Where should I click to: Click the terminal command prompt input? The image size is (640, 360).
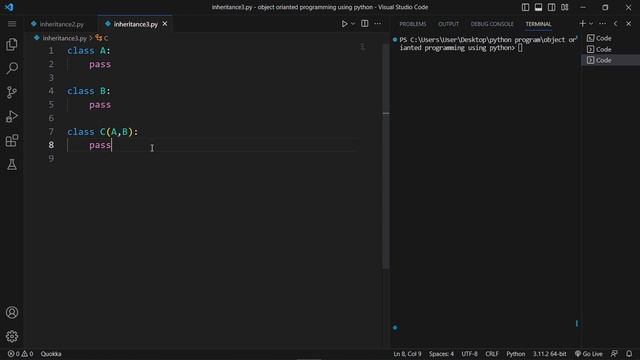(520, 48)
